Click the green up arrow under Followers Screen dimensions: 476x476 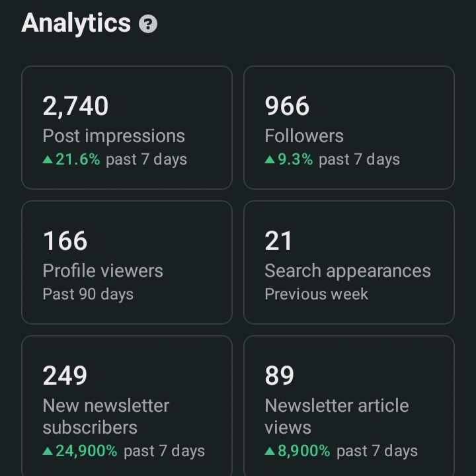pyautogui.click(x=270, y=160)
